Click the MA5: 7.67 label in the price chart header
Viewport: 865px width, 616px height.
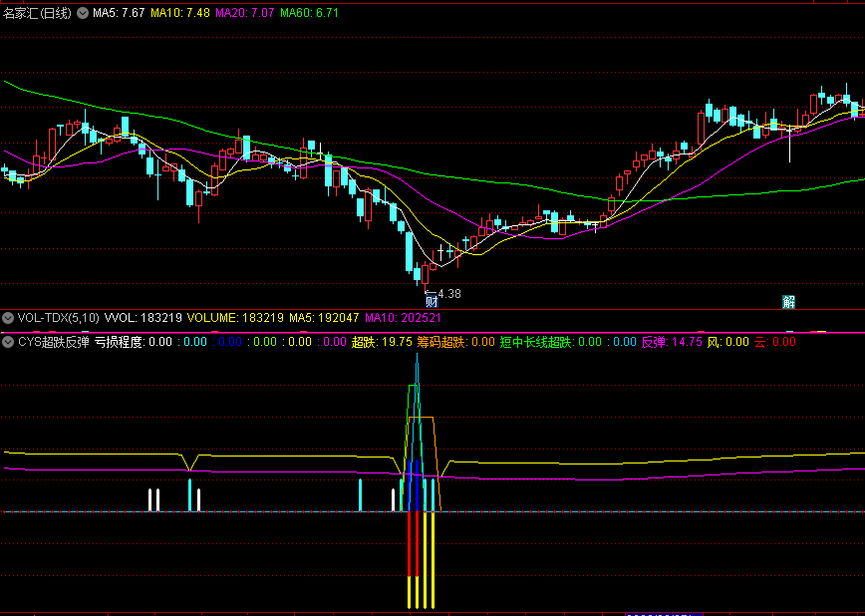point(119,13)
